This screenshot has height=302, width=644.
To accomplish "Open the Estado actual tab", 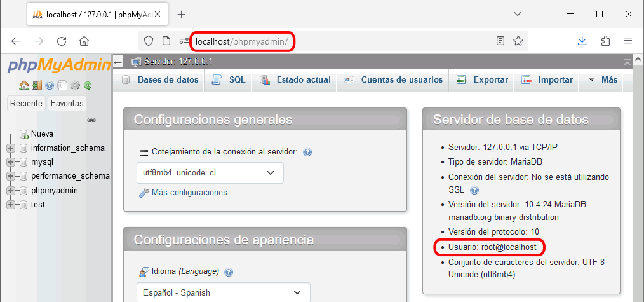I will pos(296,79).
